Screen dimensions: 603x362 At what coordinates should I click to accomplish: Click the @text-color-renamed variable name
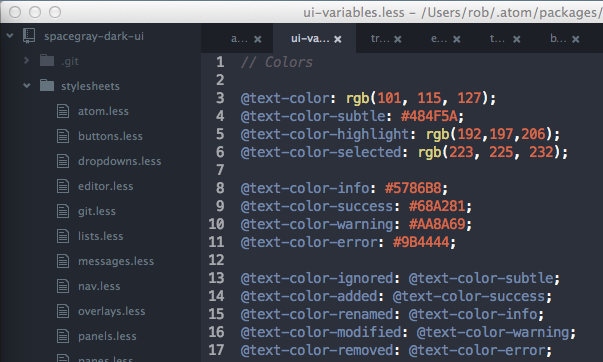(x=317, y=314)
